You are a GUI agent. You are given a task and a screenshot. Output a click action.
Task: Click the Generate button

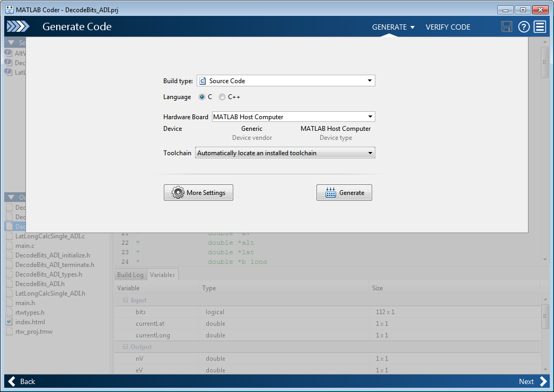344,192
